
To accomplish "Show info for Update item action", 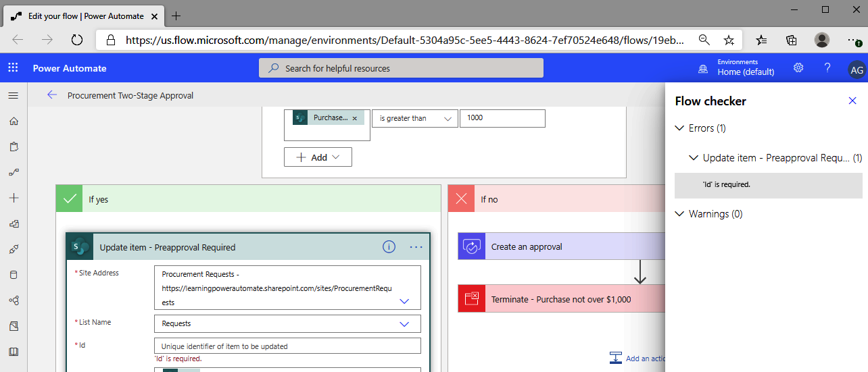I will [389, 246].
